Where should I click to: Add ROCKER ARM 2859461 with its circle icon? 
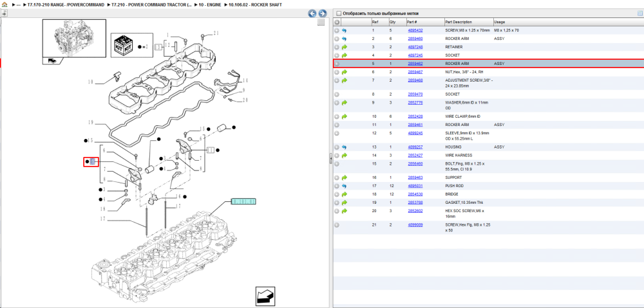click(337, 125)
